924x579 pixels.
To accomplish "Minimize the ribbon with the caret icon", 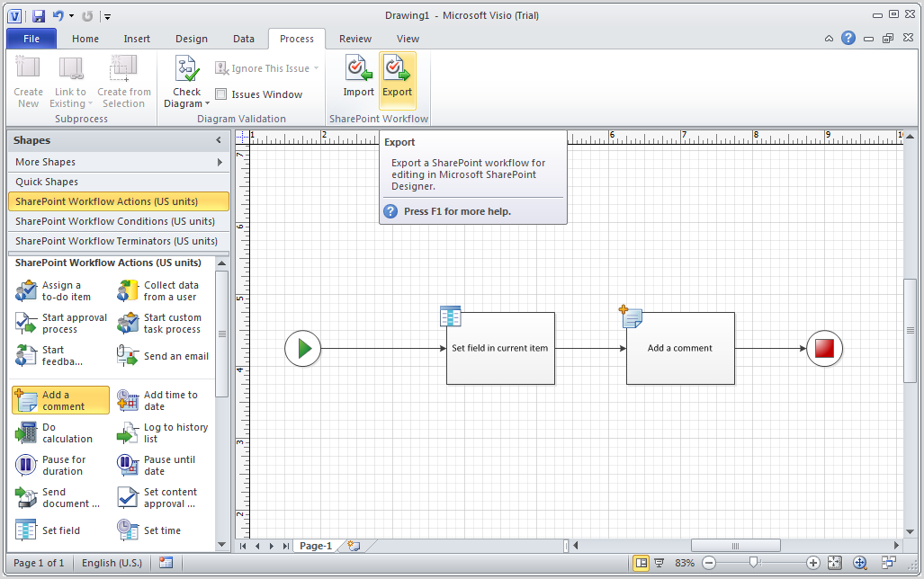I will [829, 39].
